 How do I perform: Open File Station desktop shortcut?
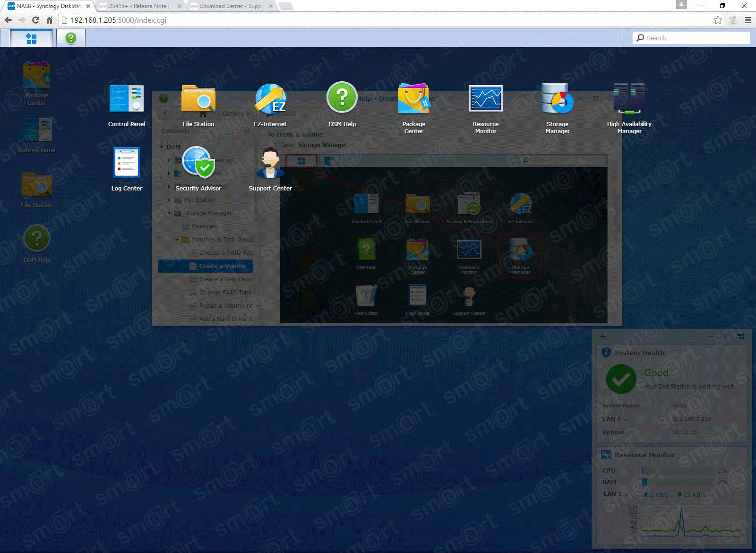[x=37, y=190]
